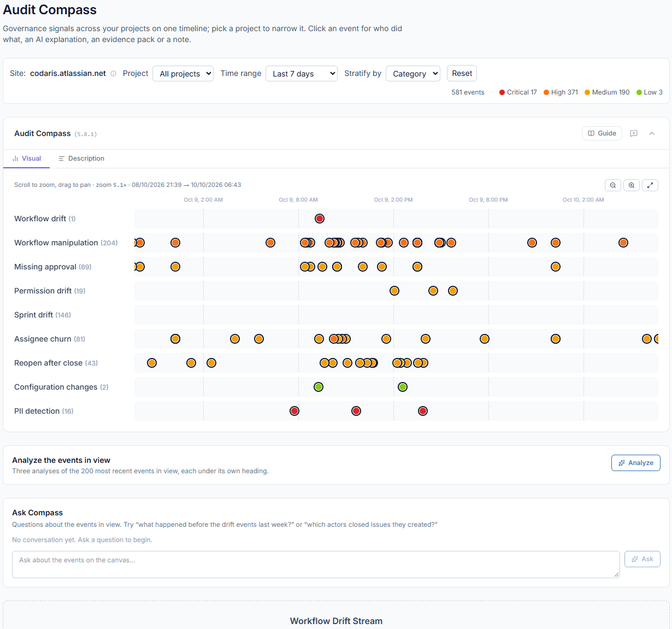Click the version 5.8.1 label
Image resolution: width=672 pixels, height=629 pixels.
coord(85,134)
